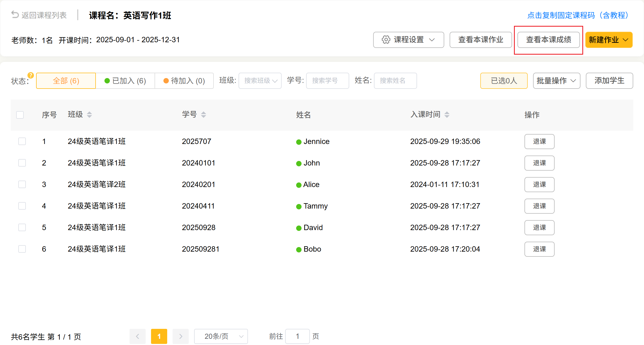Open 查看本课成绩 button
644x345 pixels.
(x=548, y=40)
